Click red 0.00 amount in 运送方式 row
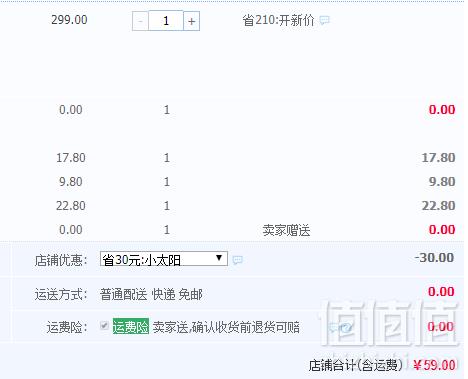Image resolution: width=468 pixels, height=379 pixels. tap(441, 292)
